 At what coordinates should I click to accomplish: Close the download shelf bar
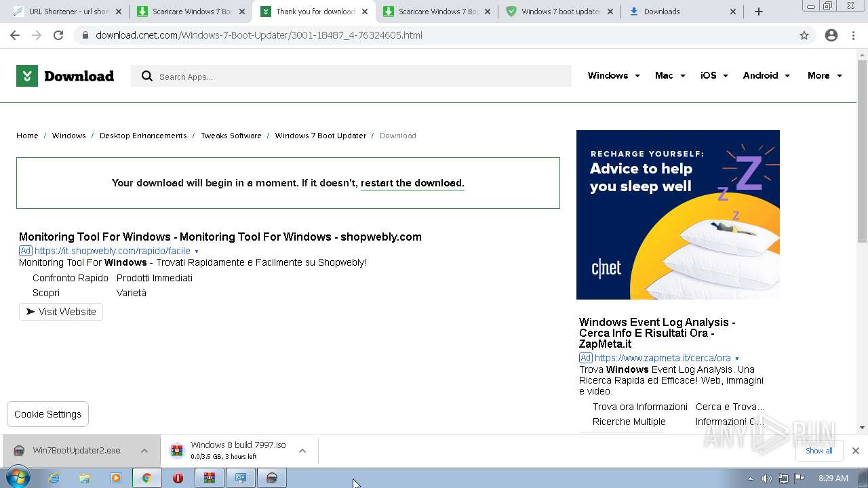click(856, 451)
